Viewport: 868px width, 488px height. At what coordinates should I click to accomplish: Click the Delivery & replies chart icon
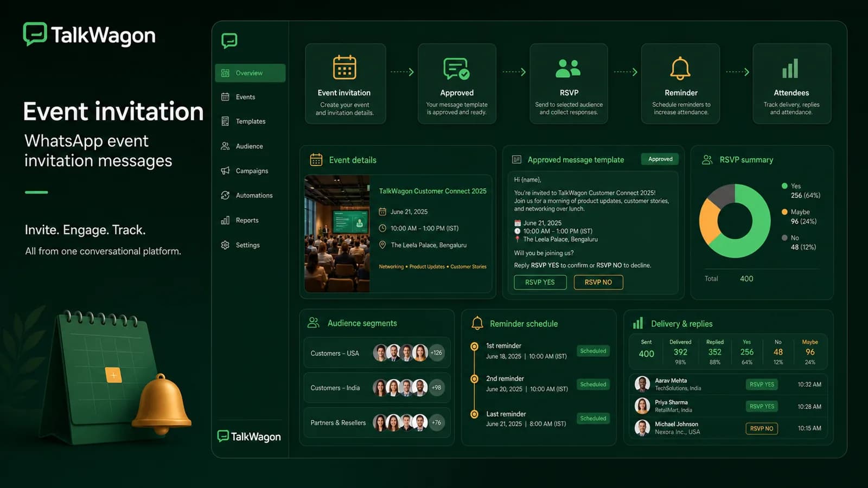pos(638,323)
